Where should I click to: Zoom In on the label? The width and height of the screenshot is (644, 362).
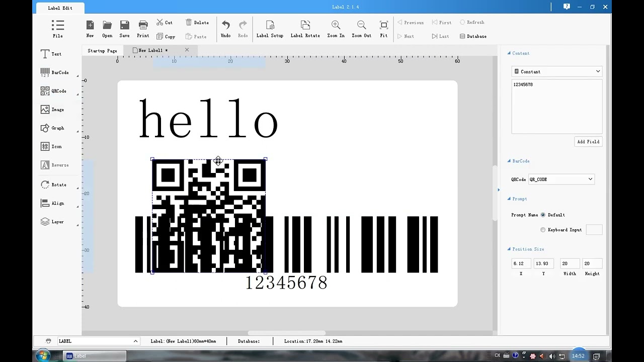336,29
